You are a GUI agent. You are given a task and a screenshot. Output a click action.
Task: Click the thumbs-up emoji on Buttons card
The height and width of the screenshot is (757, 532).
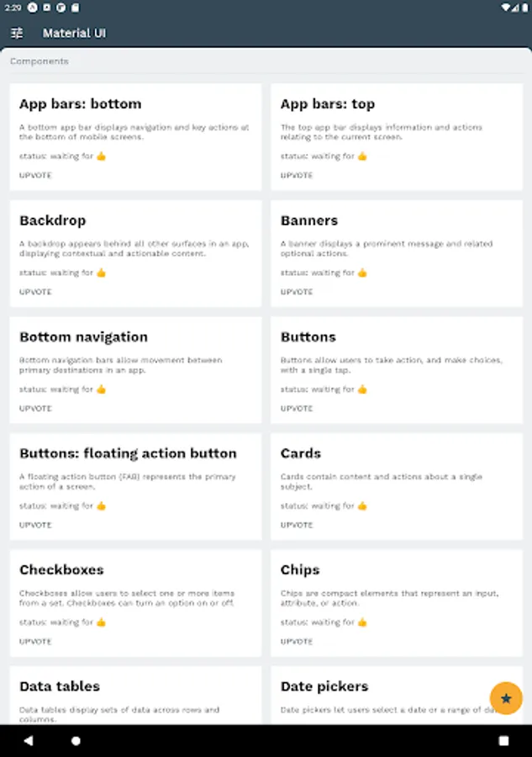[362, 389]
